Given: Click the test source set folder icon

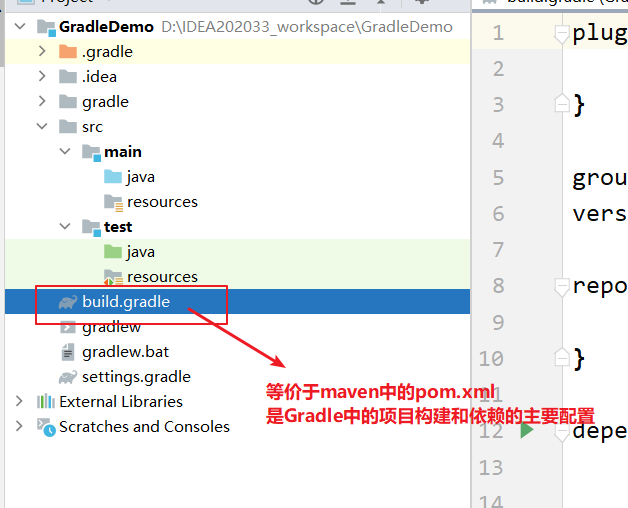Looking at the screenshot, I should point(91,228).
